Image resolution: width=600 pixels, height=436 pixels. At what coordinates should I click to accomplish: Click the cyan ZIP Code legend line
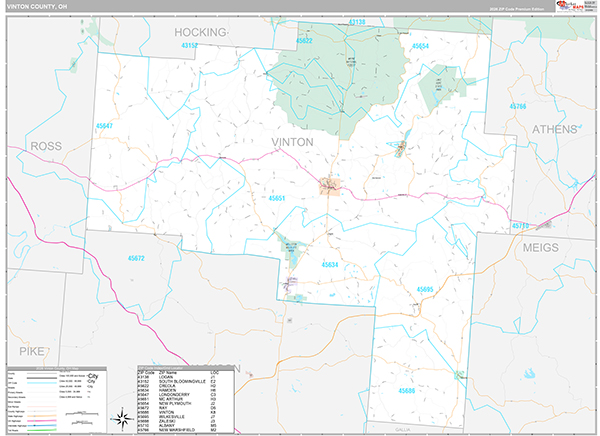[42, 383]
